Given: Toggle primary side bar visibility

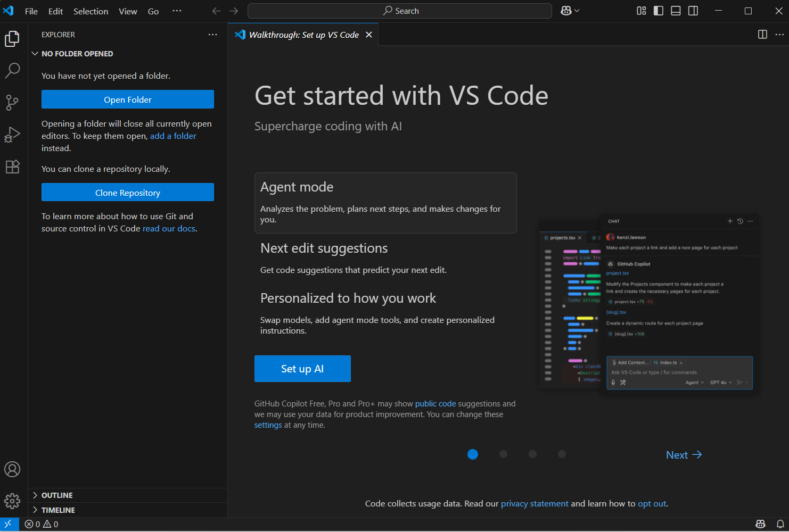Looking at the screenshot, I should point(659,11).
